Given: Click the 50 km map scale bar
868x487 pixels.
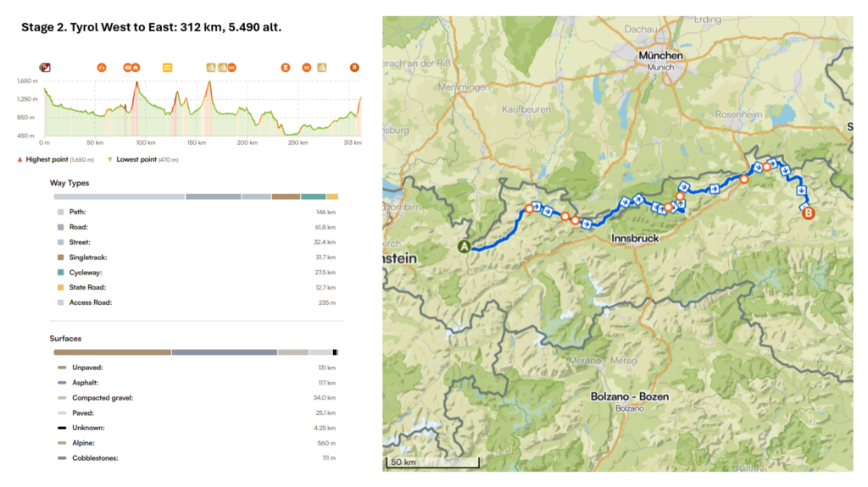Looking at the screenshot, I should [x=432, y=463].
